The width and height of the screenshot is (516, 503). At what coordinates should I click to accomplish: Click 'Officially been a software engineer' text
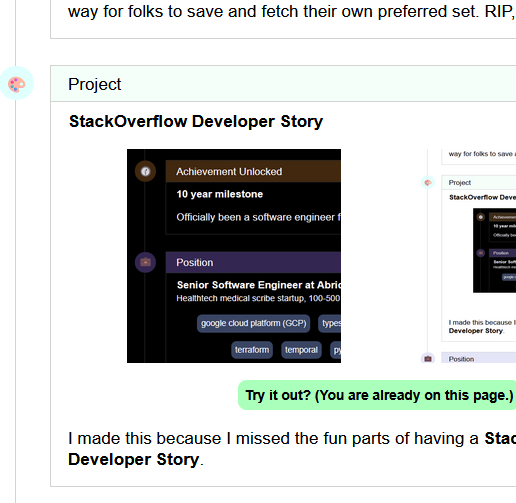pos(258,217)
